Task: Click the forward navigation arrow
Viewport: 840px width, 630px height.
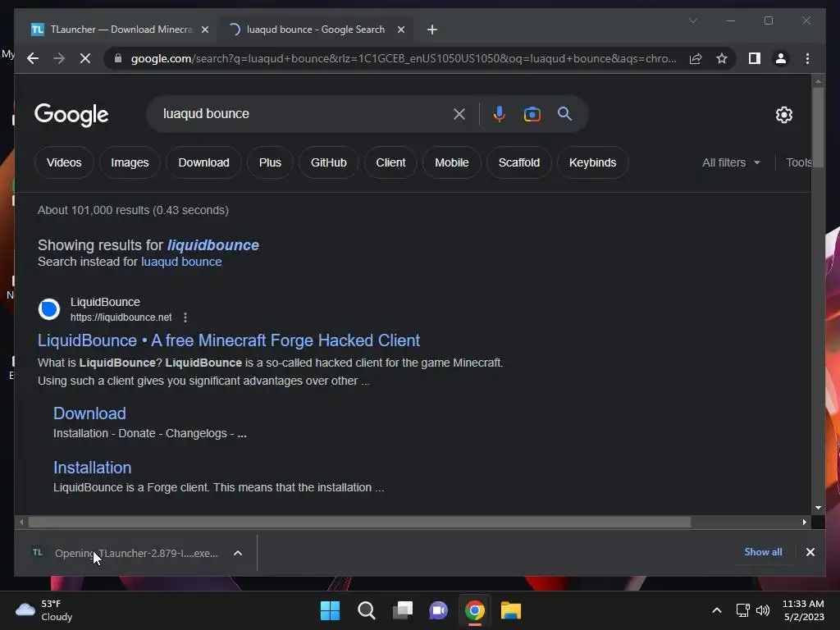Action: pos(59,58)
